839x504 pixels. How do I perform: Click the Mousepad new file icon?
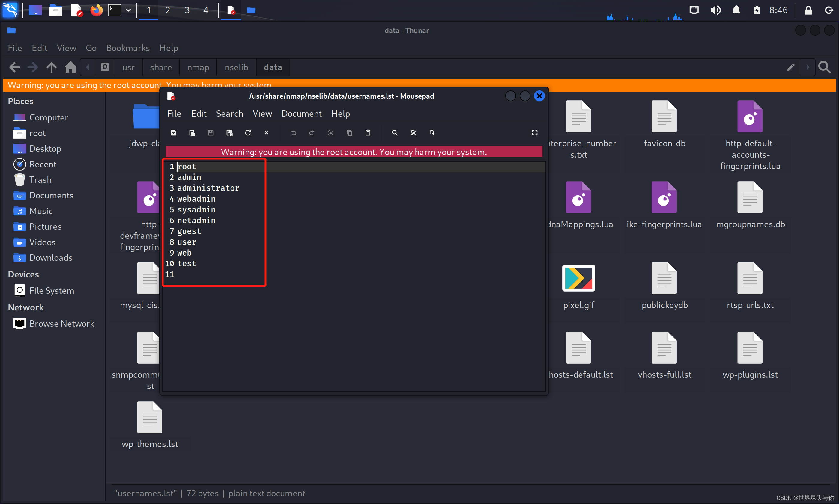click(173, 132)
